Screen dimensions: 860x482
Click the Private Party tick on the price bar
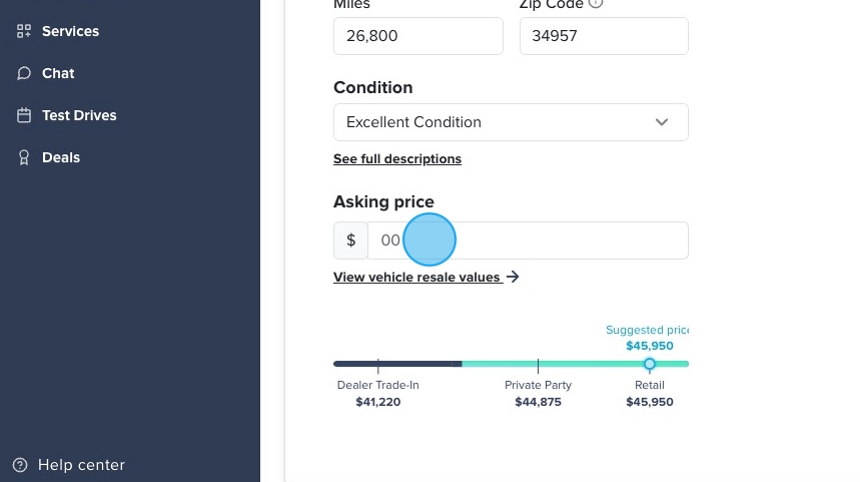538,365
